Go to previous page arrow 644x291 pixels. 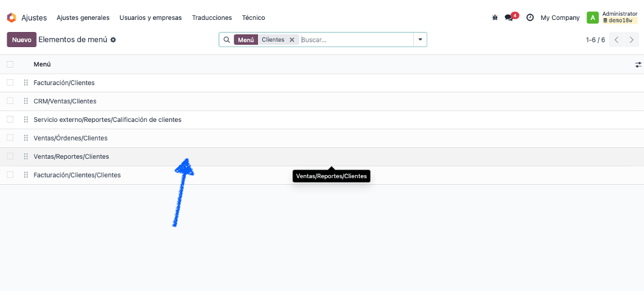(x=616, y=40)
